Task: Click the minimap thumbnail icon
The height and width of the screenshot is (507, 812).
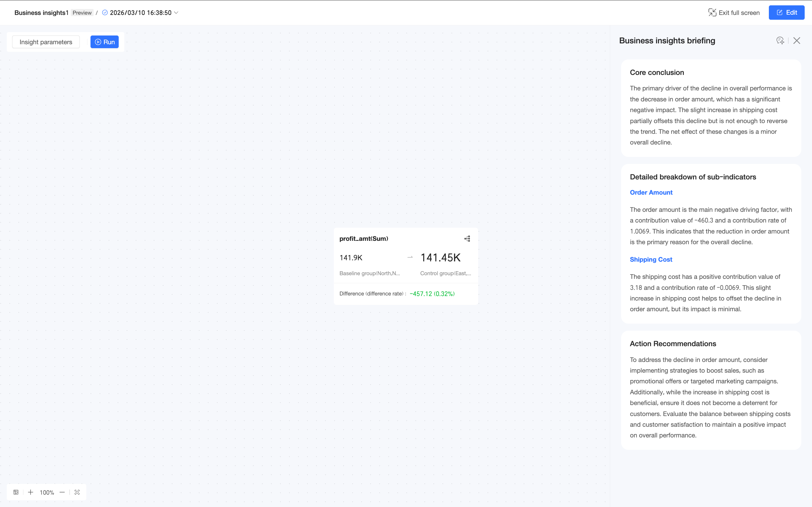Action: [16, 492]
